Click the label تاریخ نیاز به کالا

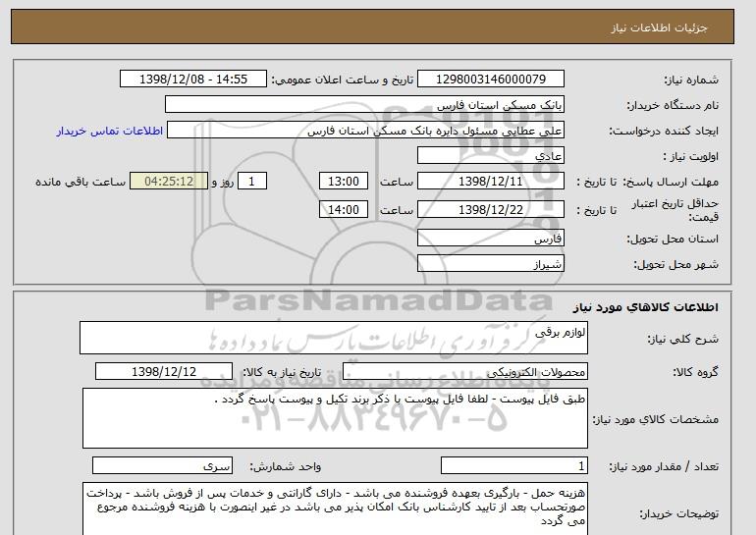pyautogui.click(x=282, y=372)
